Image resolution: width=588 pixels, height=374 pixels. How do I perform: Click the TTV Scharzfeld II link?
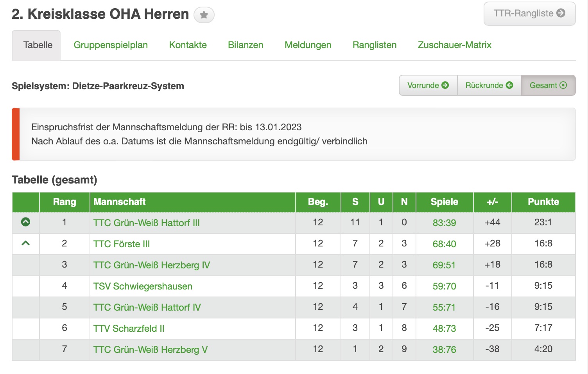coord(129,329)
